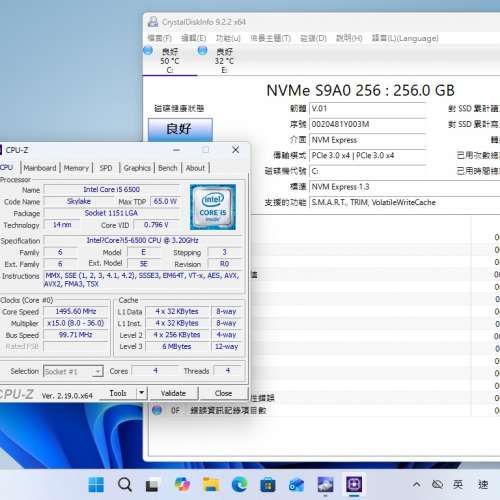
Task: Click the blue status dot for attribute 0F
Action: pyautogui.click(x=157, y=410)
